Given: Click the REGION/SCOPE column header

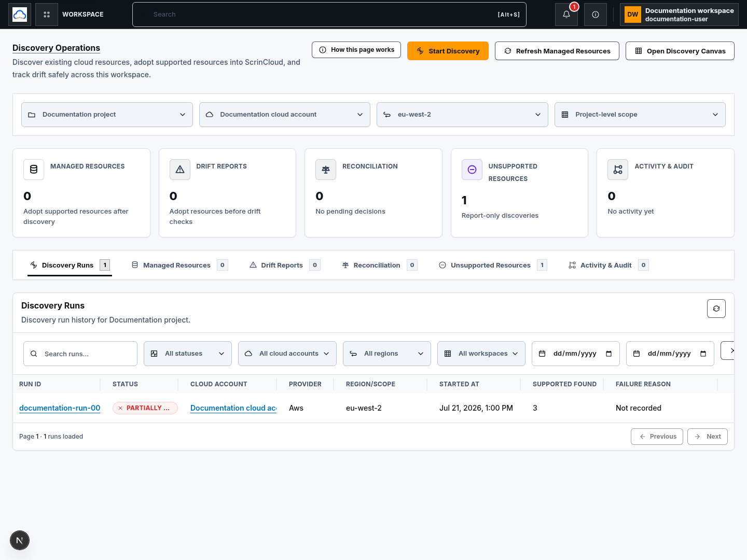Looking at the screenshot, I should point(370,384).
